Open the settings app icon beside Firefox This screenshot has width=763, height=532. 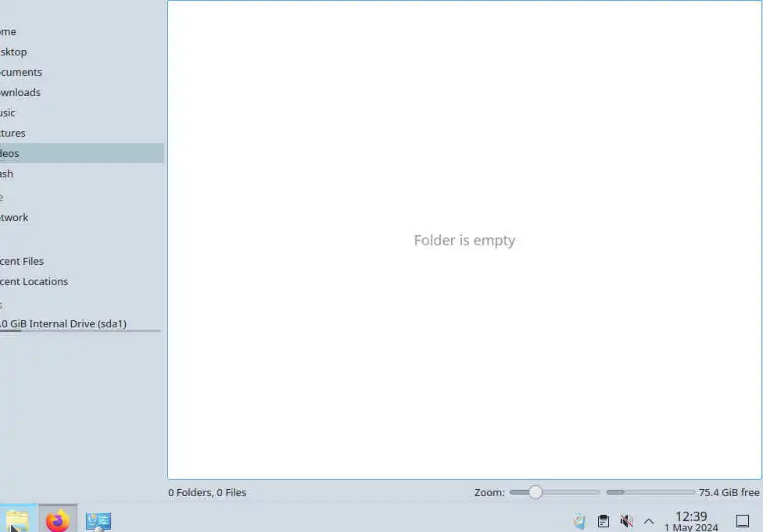tap(99, 521)
